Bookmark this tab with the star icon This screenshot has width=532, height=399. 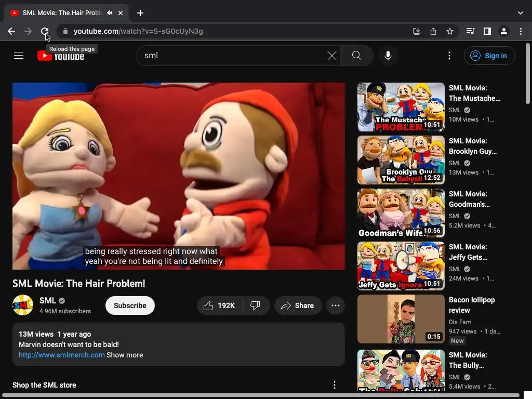pos(449,31)
